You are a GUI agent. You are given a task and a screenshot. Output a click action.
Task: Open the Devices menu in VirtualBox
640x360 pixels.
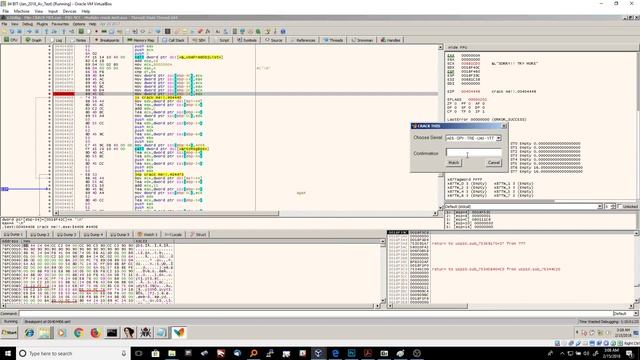(x=69, y=11)
